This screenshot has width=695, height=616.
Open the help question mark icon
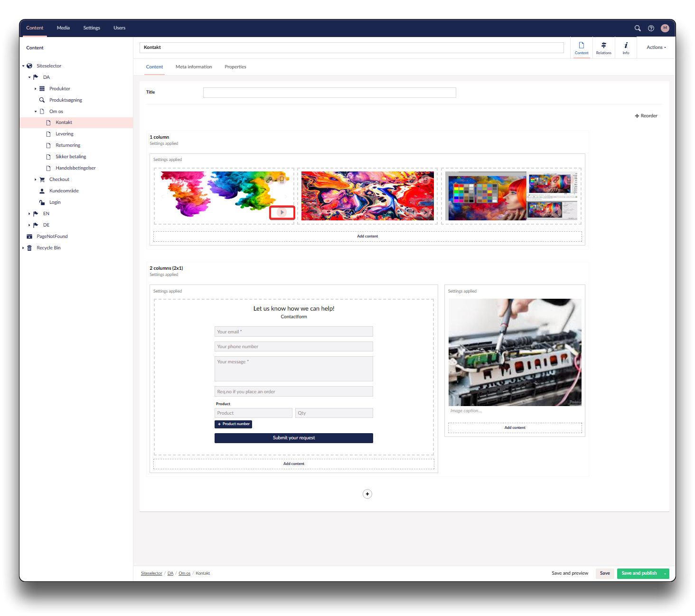point(651,28)
